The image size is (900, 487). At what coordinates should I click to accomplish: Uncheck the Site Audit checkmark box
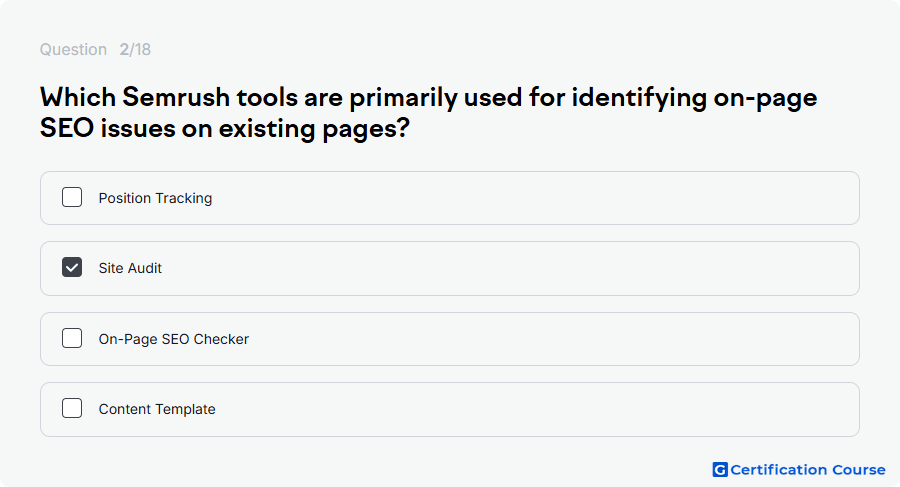click(72, 268)
